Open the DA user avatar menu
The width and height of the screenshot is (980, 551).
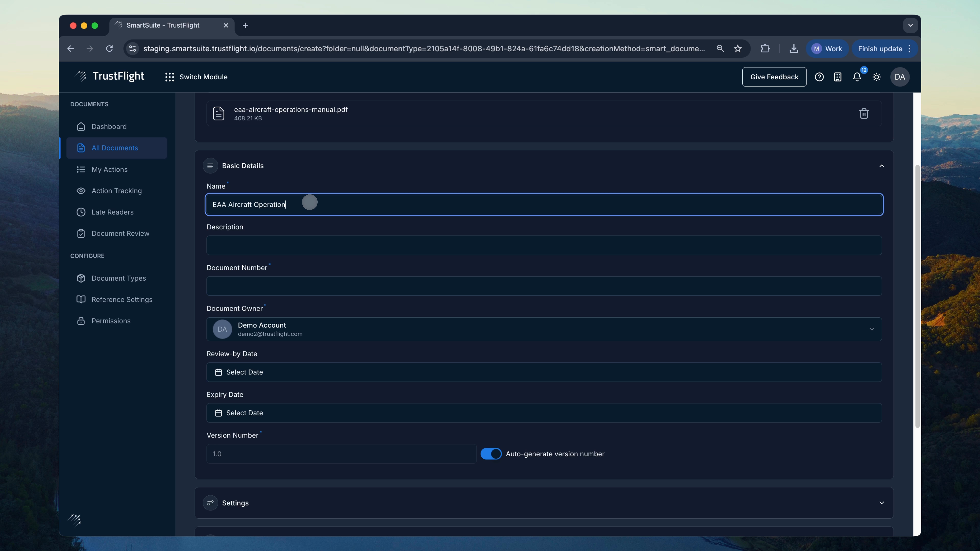pos(899,77)
